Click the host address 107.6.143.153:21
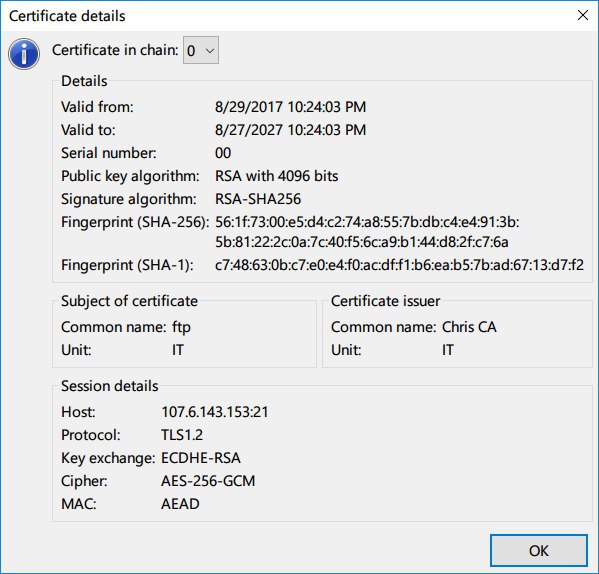 [215, 412]
